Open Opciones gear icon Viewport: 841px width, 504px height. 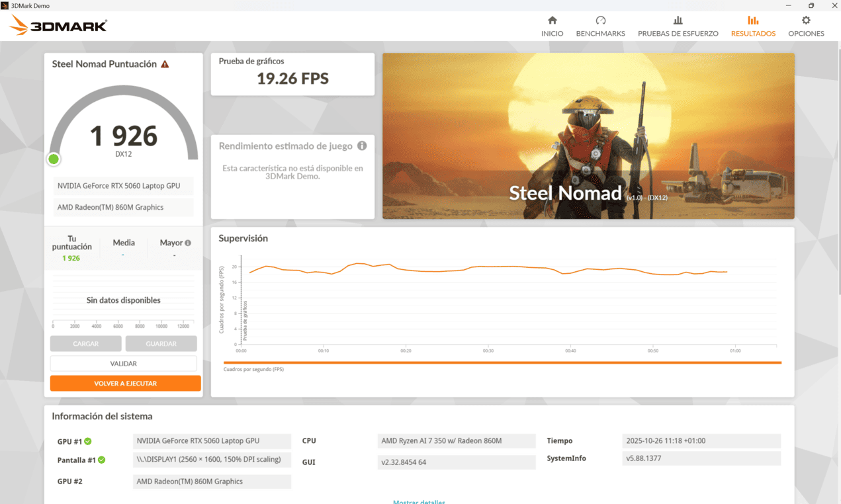[x=805, y=21]
